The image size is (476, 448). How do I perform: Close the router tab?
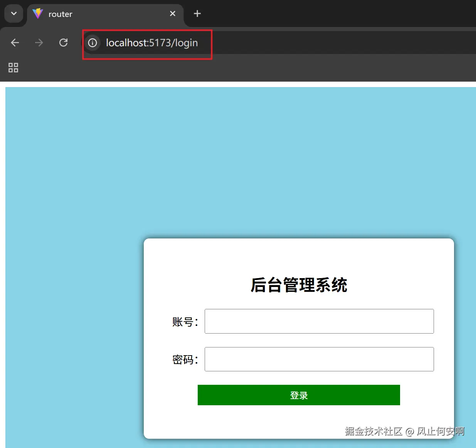click(x=173, y=14)
